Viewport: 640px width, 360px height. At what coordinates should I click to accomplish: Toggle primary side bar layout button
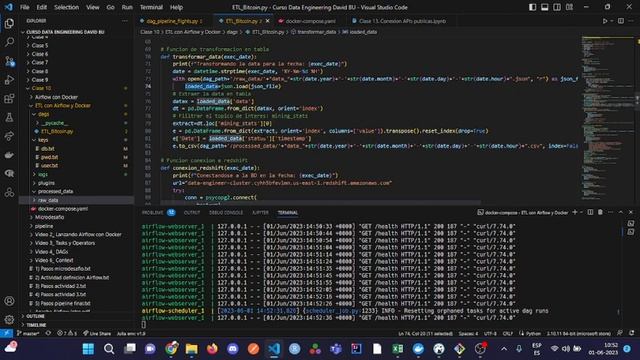click(x=532, y=7)
